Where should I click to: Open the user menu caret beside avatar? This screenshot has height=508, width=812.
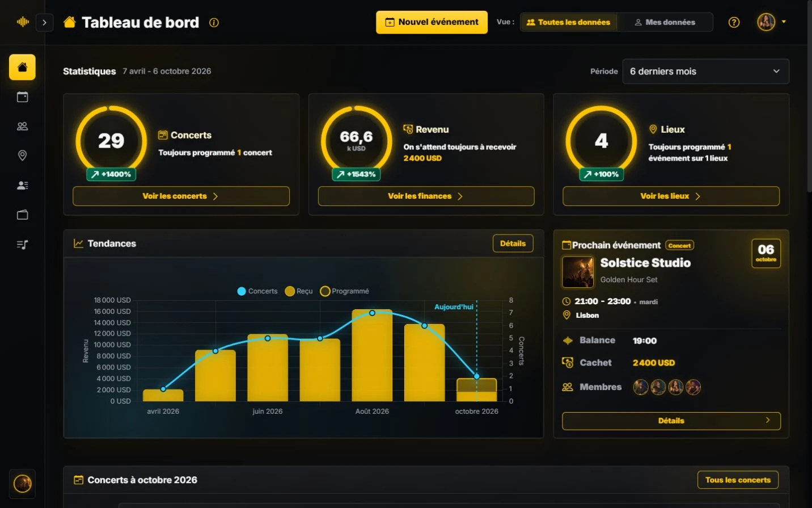[x=784, y=22]
